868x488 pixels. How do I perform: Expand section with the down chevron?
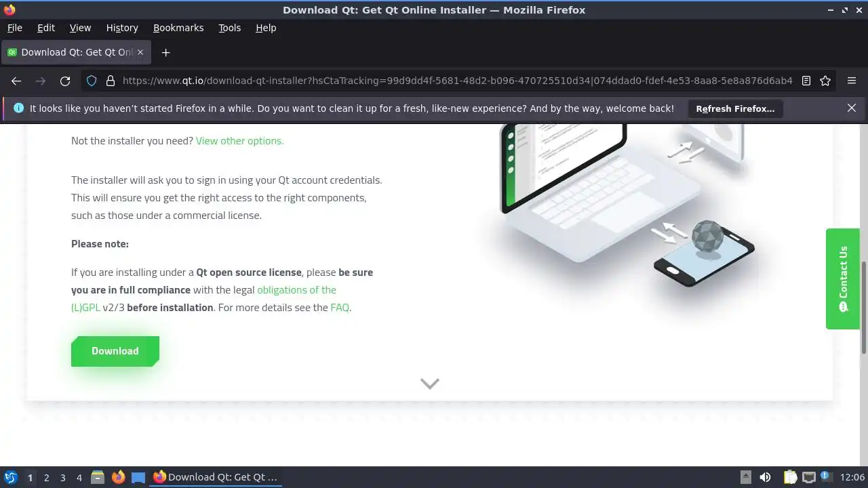point(430,384)
